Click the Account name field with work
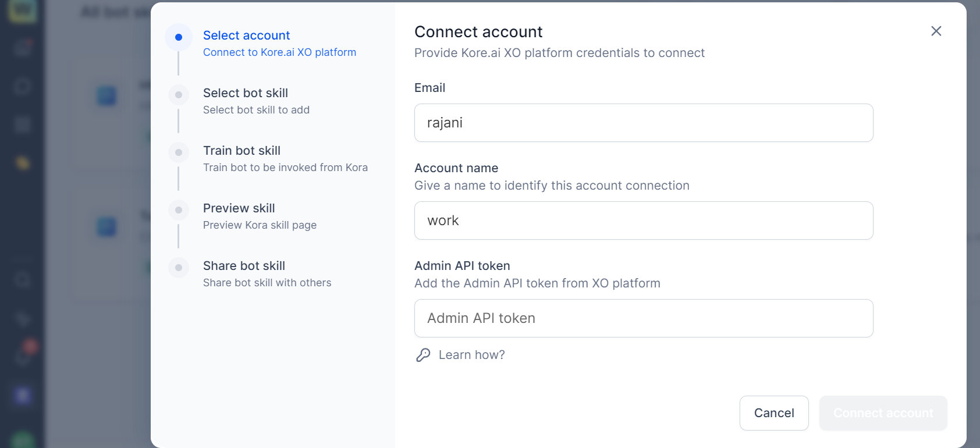 (x=643, y=221)
